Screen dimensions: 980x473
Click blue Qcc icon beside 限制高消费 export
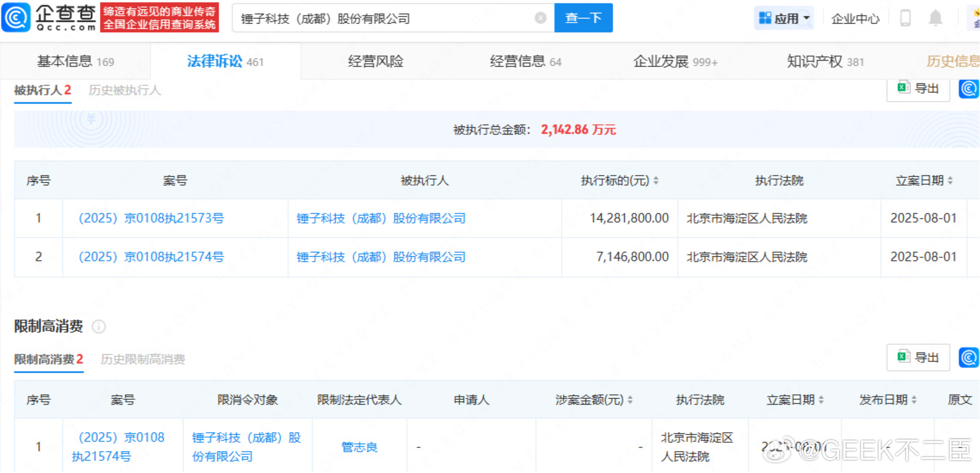point(969,358)
